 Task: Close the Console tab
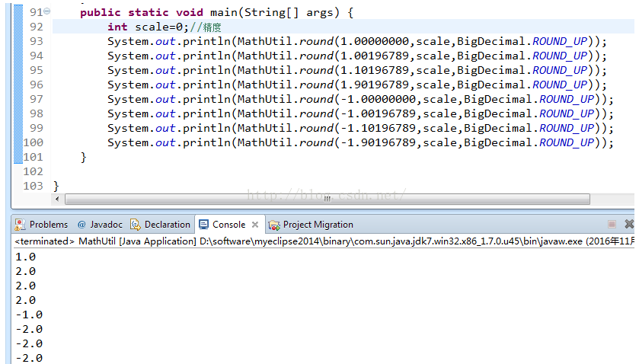(x=255, y=225)
